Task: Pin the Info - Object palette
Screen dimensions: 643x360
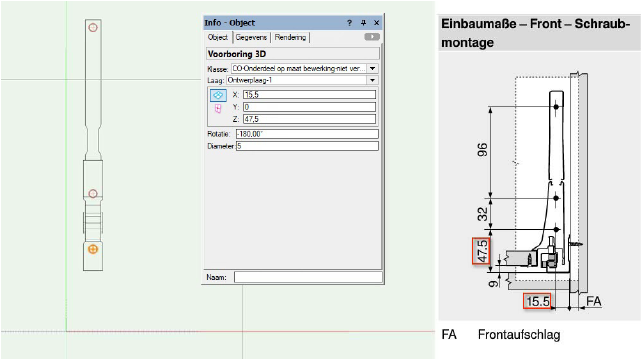Action: 363,23
